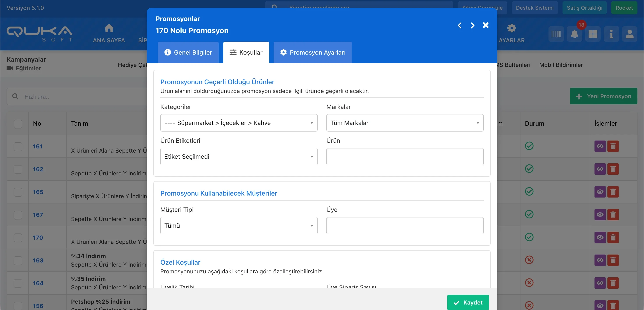644x310 pixels.
Task: Go to next promotion arrow
Action: [x=472, y=25]
